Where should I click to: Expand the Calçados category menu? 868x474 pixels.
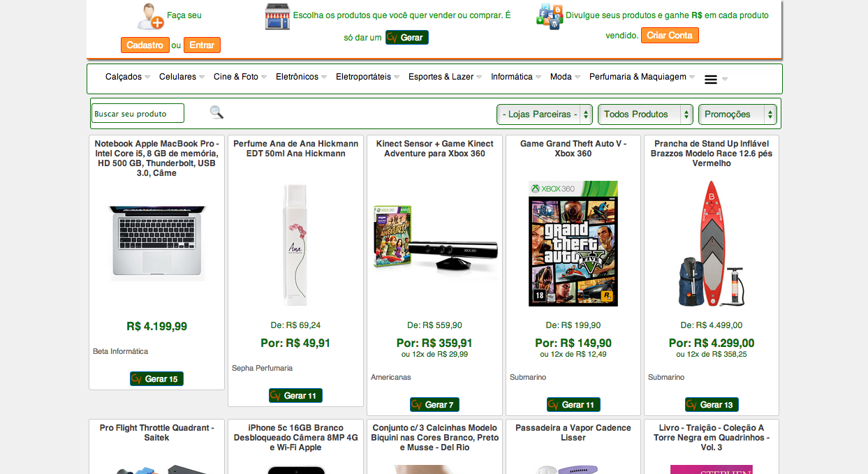(128, 77)
